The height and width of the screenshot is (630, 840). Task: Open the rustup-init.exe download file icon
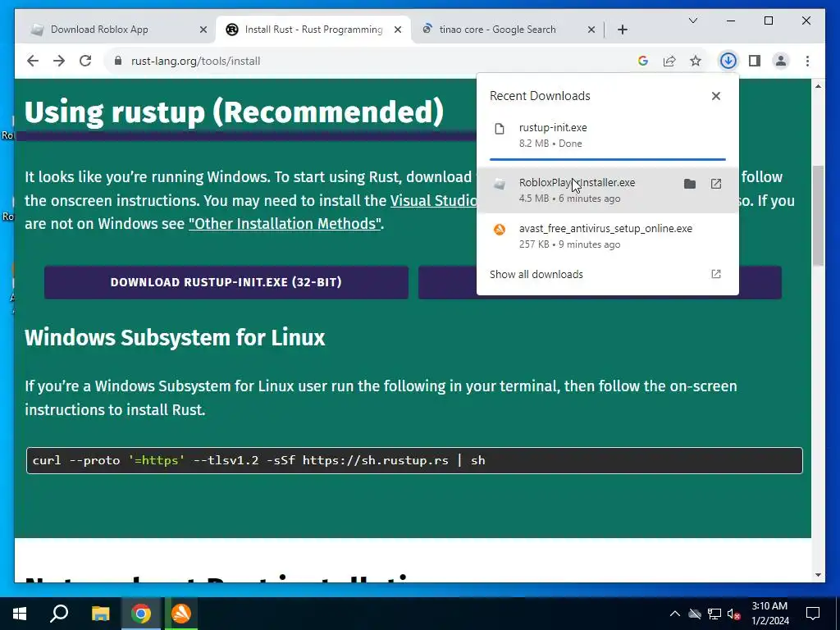[500, 129]
